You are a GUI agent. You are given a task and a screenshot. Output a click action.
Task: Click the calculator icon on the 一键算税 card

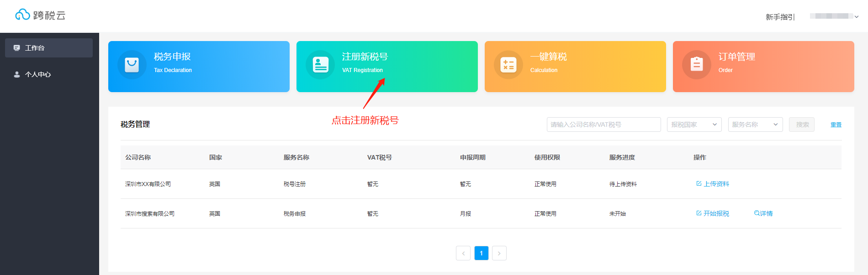coord(508,65)
